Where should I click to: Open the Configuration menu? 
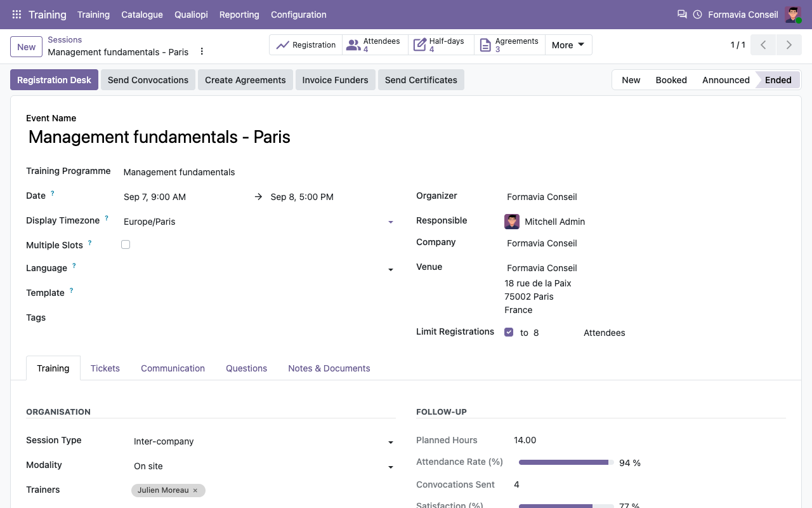point(299,15)
